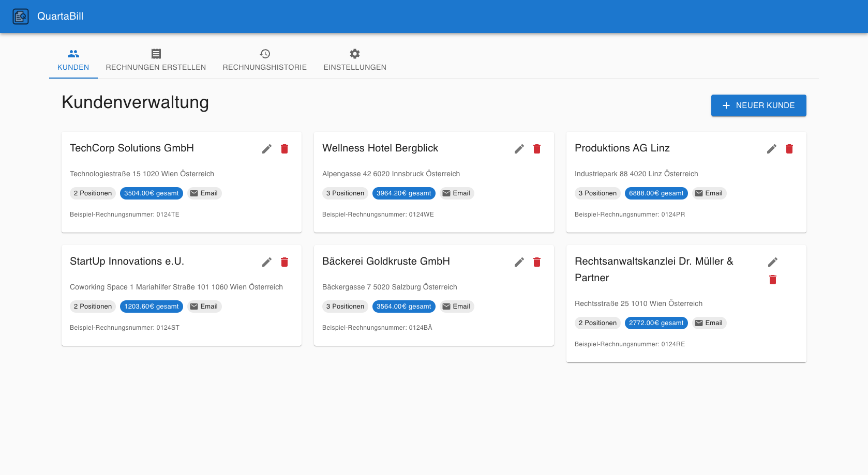Add a customer with Neuer Kunde button
The height and width of the screenshot is (475, 868).
click(758, 105)
